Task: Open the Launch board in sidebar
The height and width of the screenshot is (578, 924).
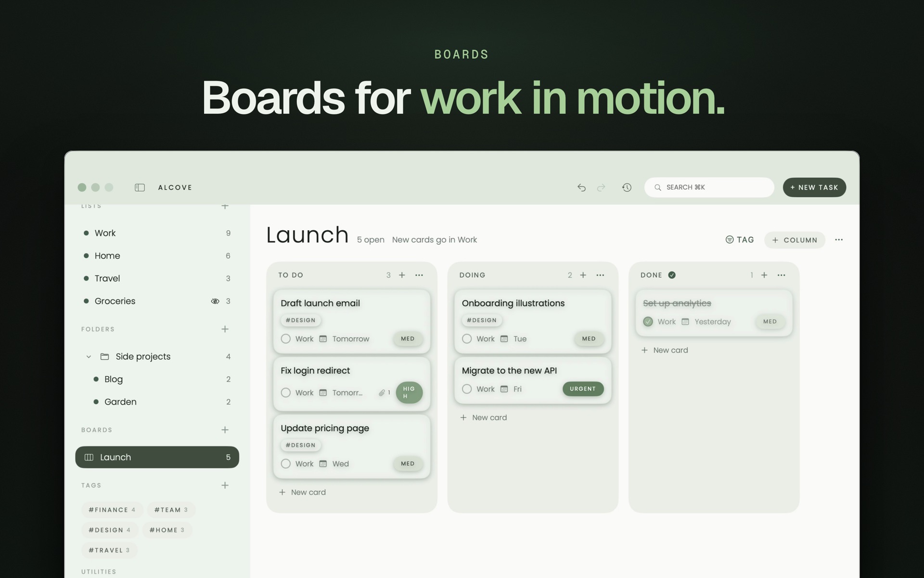Action: coord(157,457)
